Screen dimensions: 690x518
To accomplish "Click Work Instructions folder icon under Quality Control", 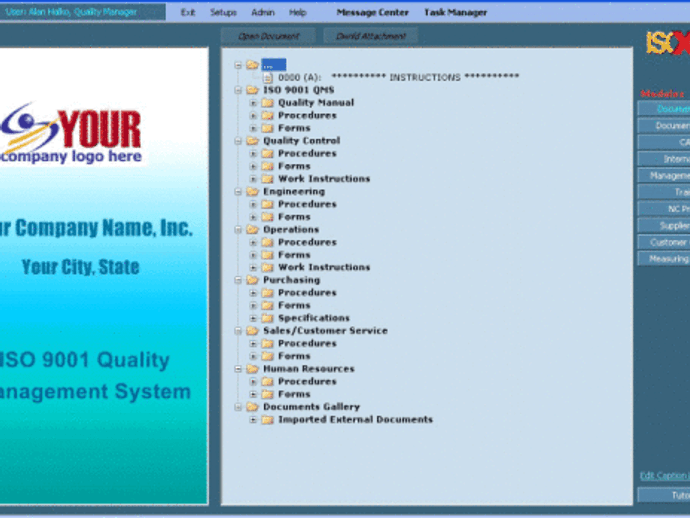I will [x=268, y=179].
